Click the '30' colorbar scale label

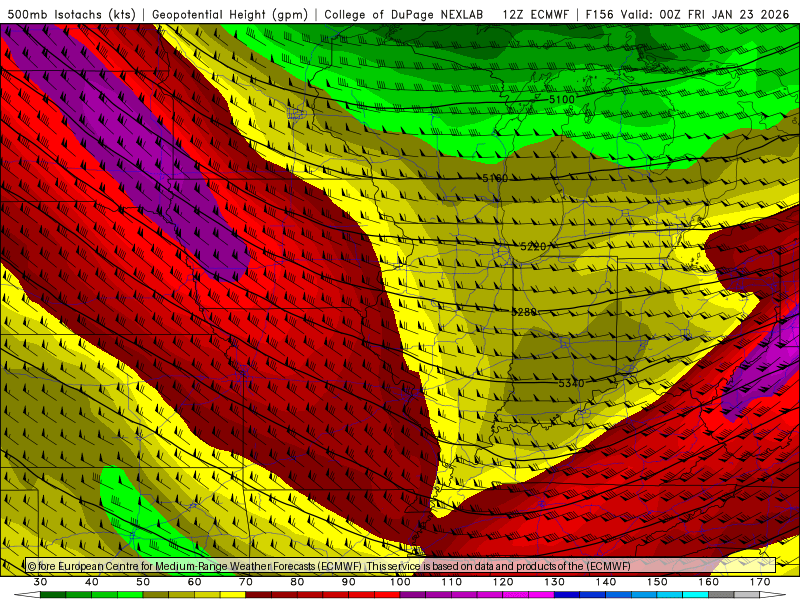click(x=40, y=582)
